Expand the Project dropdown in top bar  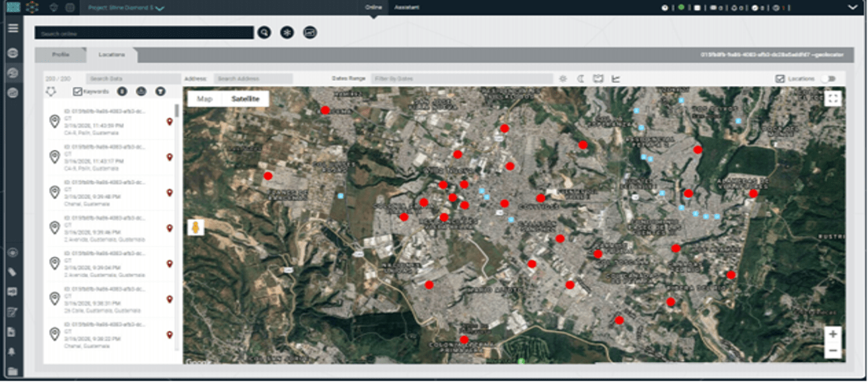coord(160,9)
